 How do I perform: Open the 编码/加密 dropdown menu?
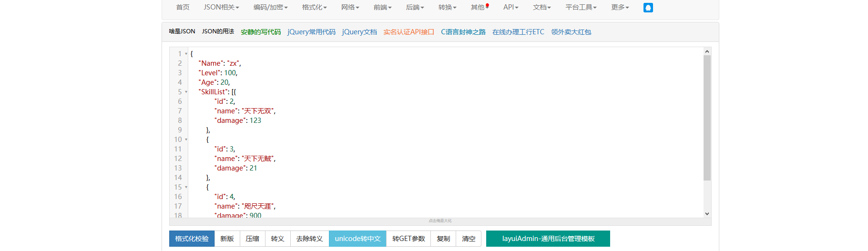tap(270, 7)
